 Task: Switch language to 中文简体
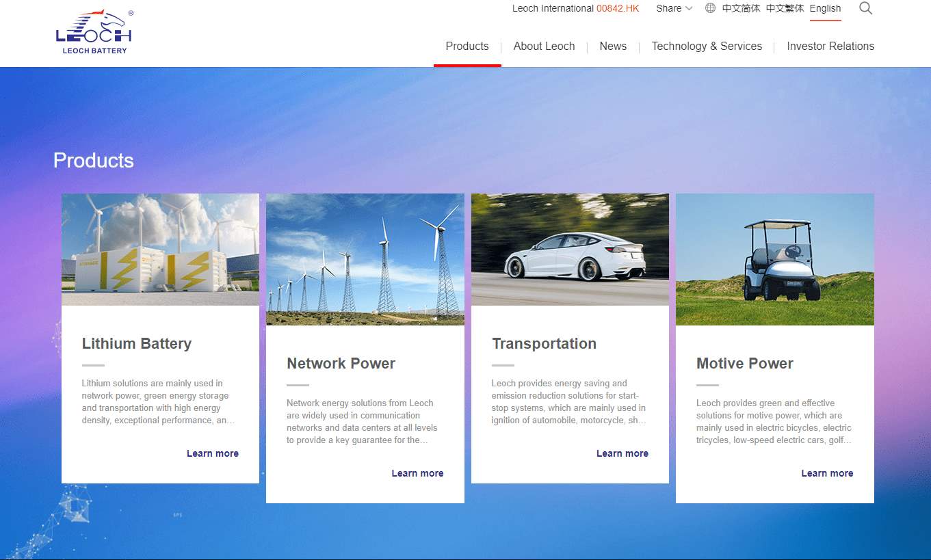[x=742, y=8]
